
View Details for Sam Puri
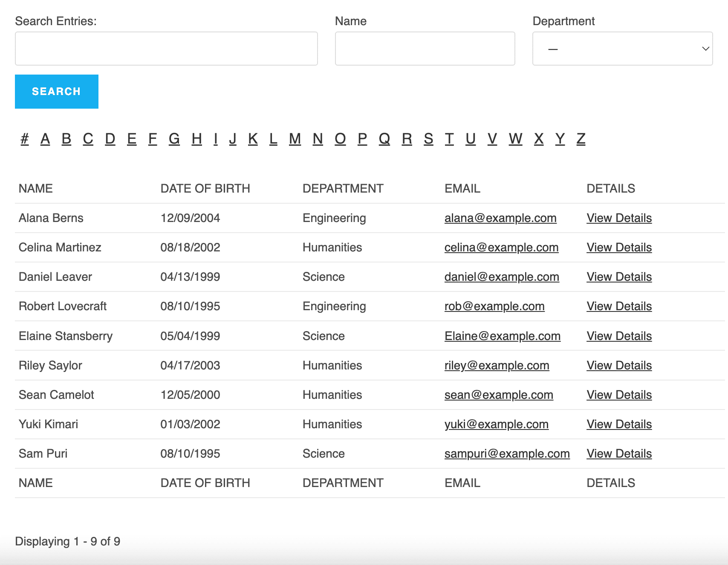(619, 454)
